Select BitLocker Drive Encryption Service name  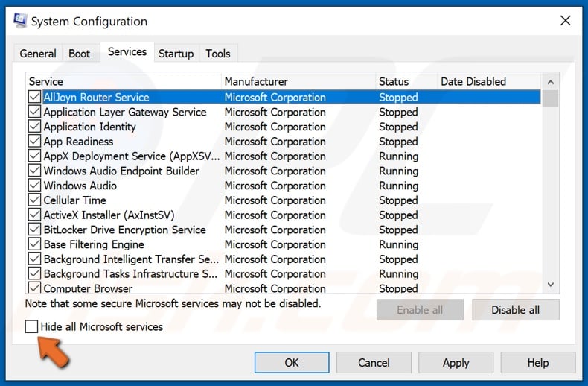[x=125, y=230]
